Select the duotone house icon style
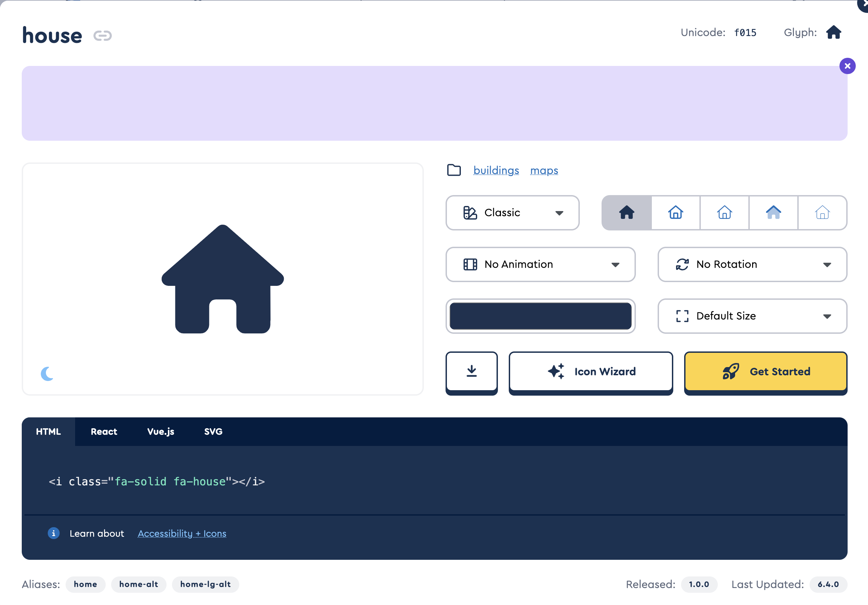 (773, 212)
